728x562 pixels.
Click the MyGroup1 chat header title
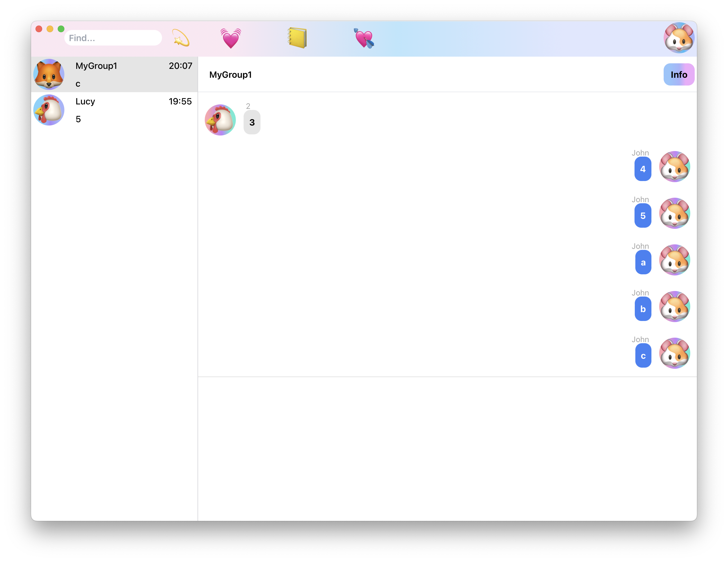point(230,75)
